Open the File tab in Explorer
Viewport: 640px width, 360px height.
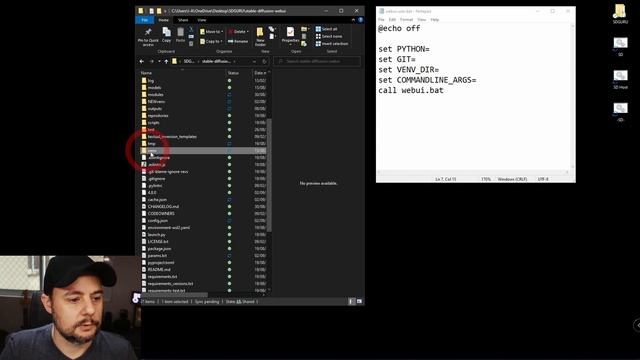pyautogui.click(x=144, y=20)
